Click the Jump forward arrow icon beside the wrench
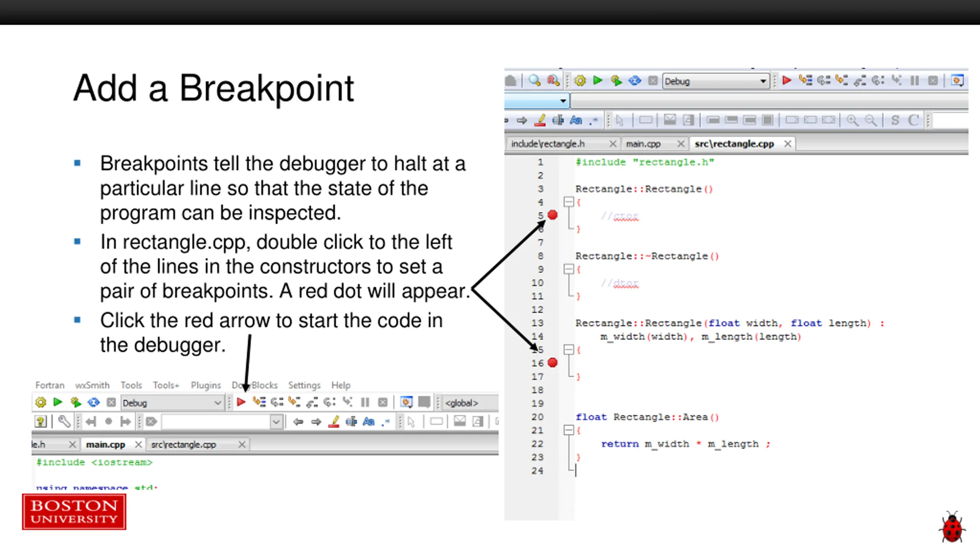Image resolution: width=980 pixels, height=551 pixels. point(126,422)
